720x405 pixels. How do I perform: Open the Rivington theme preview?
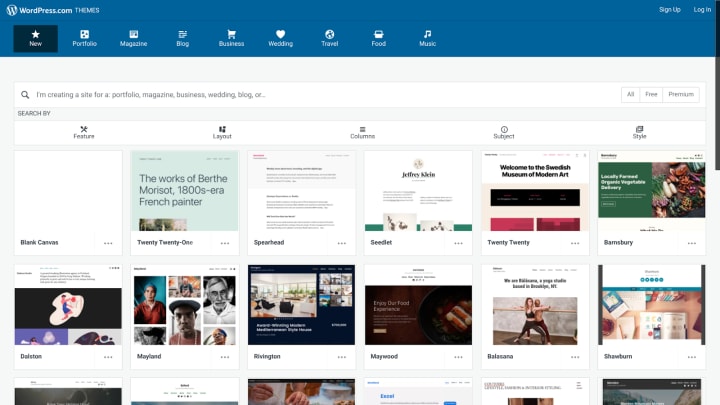point(301,305)
